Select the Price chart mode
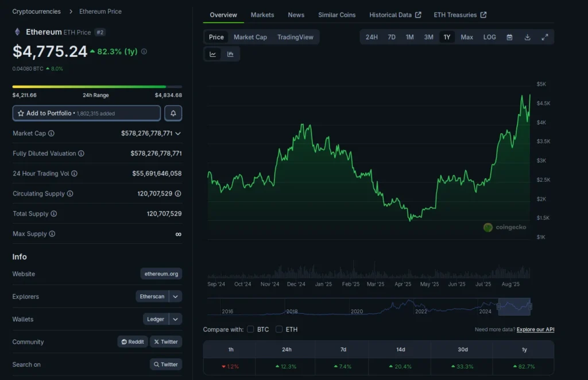 216,37
